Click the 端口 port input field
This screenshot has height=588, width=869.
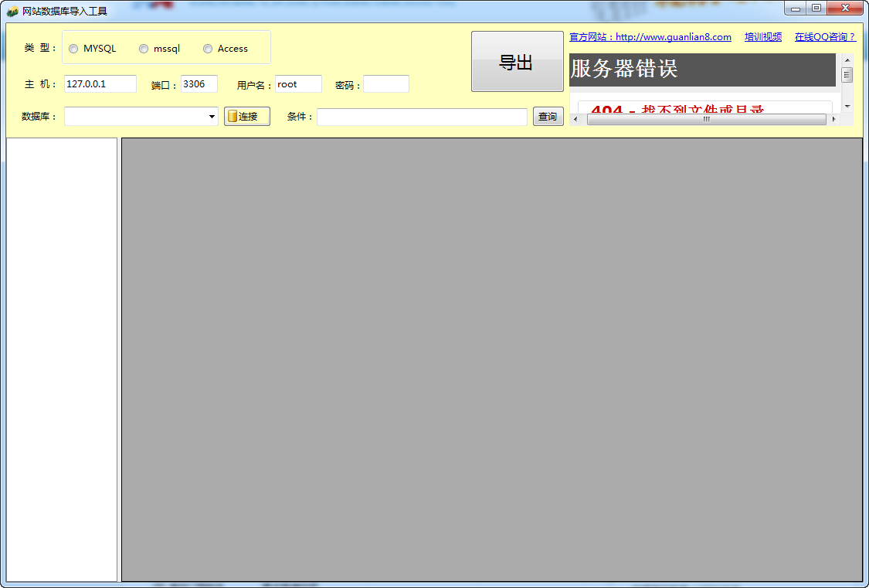199,84
